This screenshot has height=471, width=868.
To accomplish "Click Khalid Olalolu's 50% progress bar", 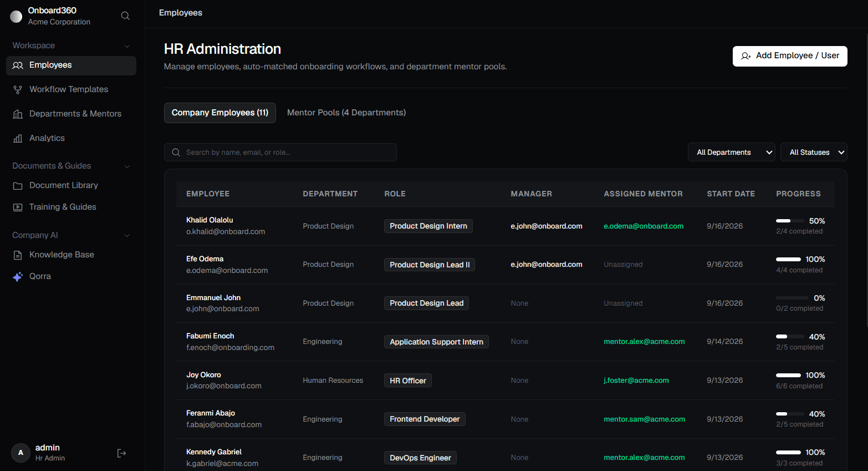I will [790, 221].
